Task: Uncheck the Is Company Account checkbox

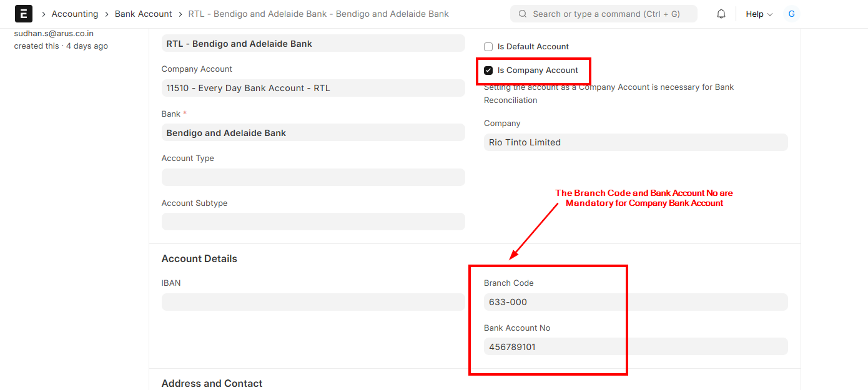Action: click(x=488, y=71)
